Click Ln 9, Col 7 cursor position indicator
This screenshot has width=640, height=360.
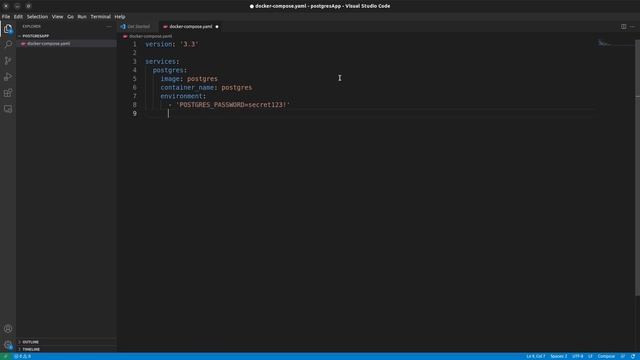coord(536,356)
